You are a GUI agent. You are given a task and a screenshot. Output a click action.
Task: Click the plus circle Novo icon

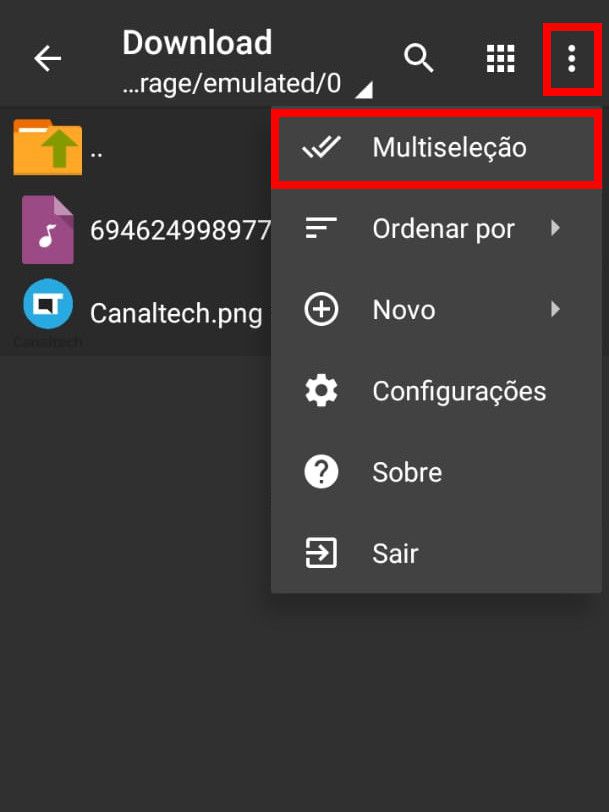(x=321, y=309)
